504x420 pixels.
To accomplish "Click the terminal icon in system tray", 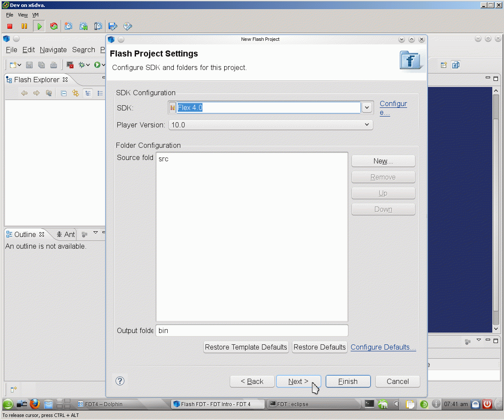I will click(x=369, y=404).
